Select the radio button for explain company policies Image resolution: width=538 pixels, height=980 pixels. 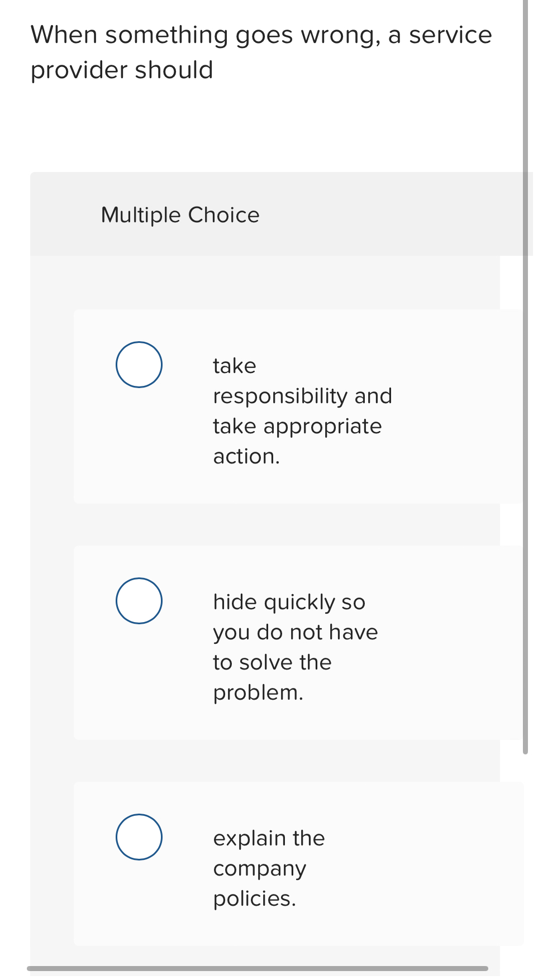[139, 836]
